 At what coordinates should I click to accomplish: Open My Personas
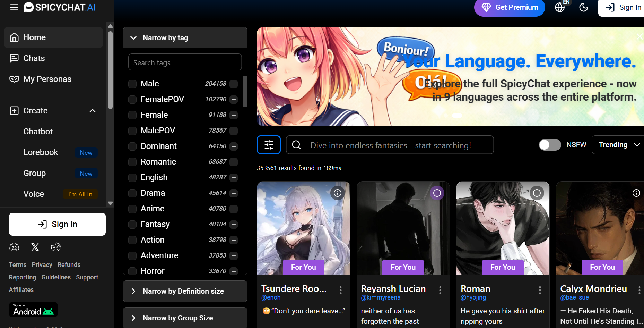coord(47,79)
